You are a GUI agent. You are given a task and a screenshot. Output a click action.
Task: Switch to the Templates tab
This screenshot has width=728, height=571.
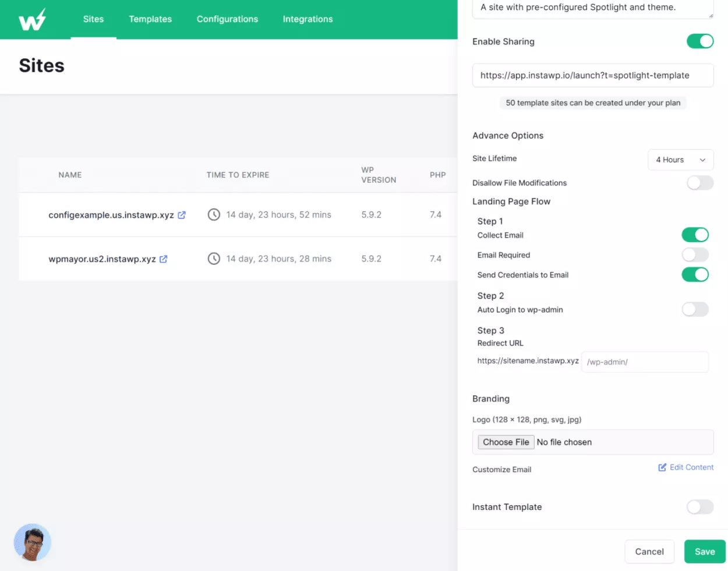(x=150, y=19)
